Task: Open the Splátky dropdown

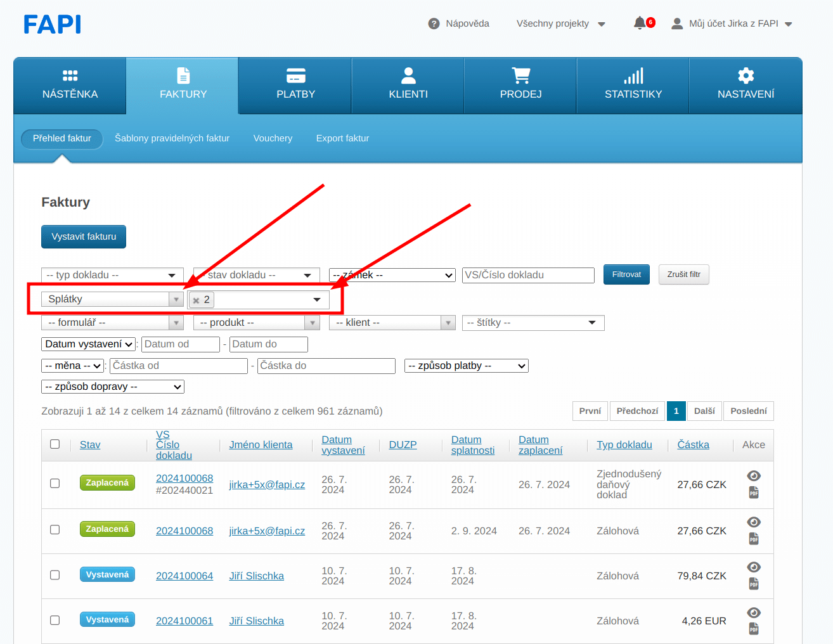Action: tap(112, 299)
